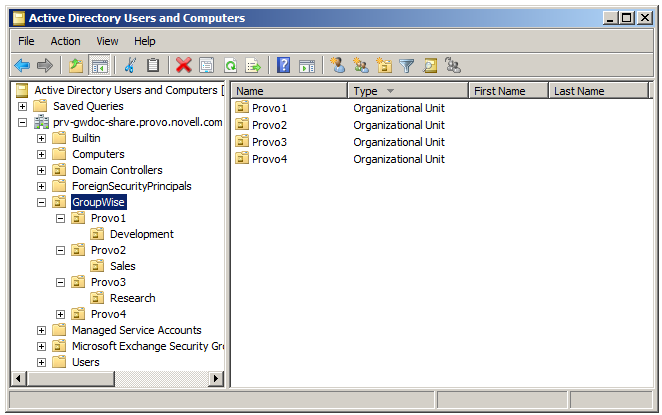Sort by the Type column header

(x=408, y=91)
